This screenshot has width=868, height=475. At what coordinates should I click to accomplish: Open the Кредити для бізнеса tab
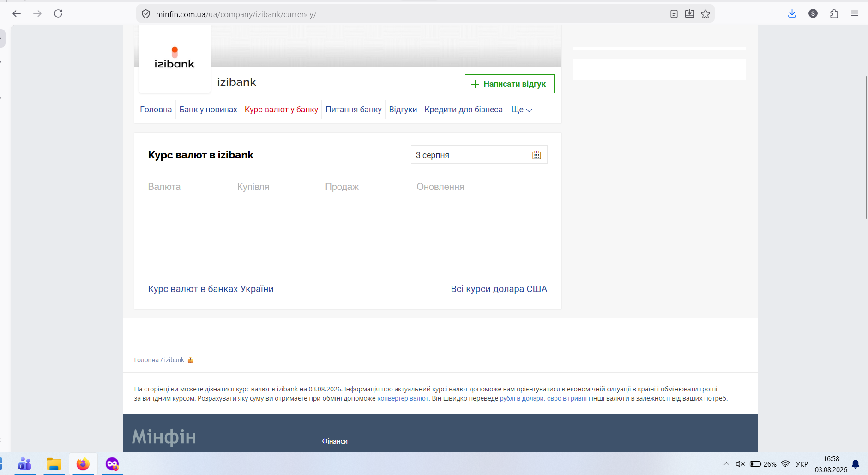464,110
